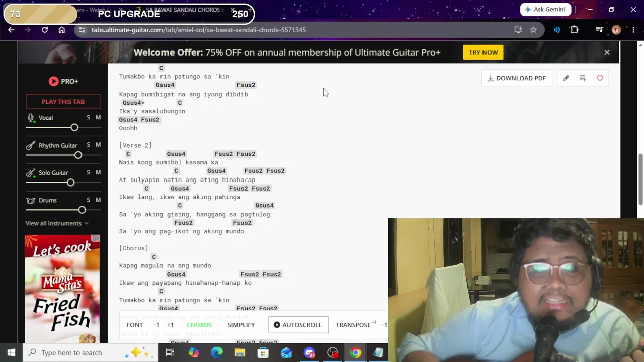Viewport: 644px width, 362px height.
Task: Click the Drums volume slider handle
Action: point(82,210)
